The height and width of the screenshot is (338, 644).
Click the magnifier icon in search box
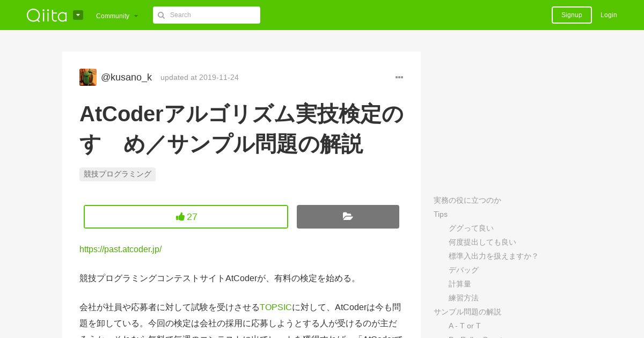point(161,15)
